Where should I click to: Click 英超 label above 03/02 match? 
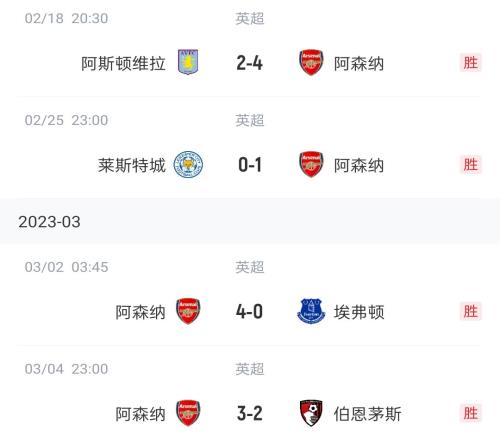coord(250,267)
